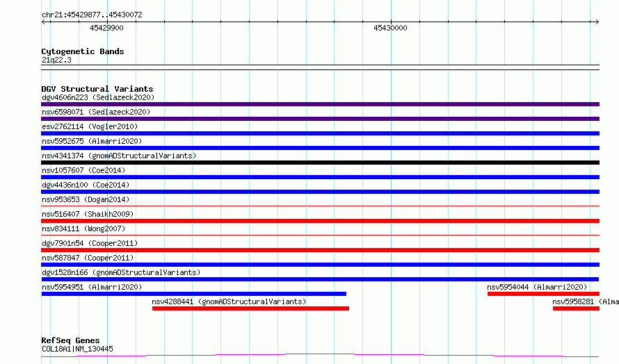The height and width of the screenshot is (364, 619).
Task: Select the magenta COL18A1 gene line
Action: [320, 356]
